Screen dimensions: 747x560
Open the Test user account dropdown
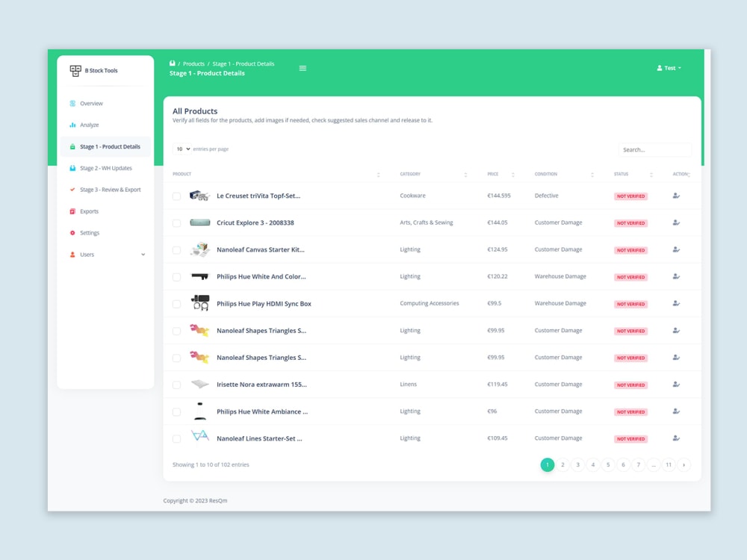point(669,67)
